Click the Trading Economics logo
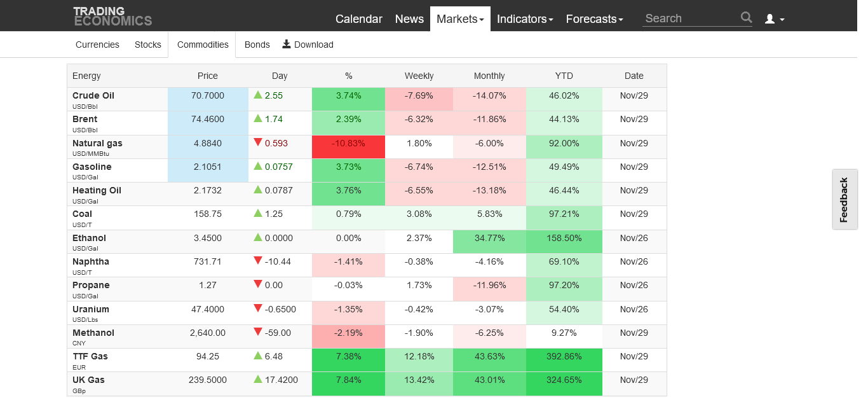The image size is (868, 409). (x=112, y=17)
